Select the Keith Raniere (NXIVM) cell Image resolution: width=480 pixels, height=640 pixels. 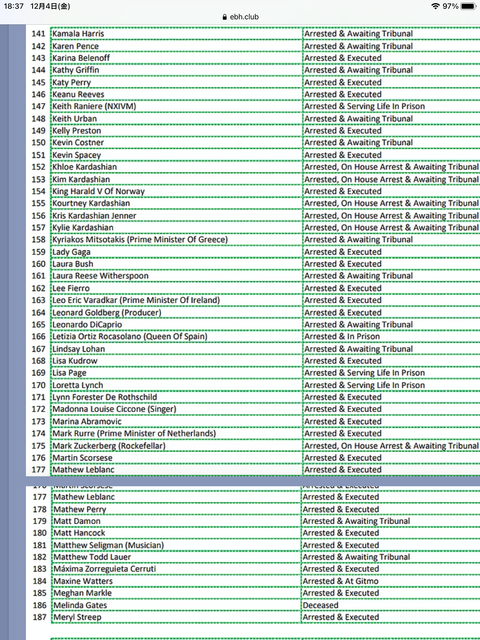176,106
